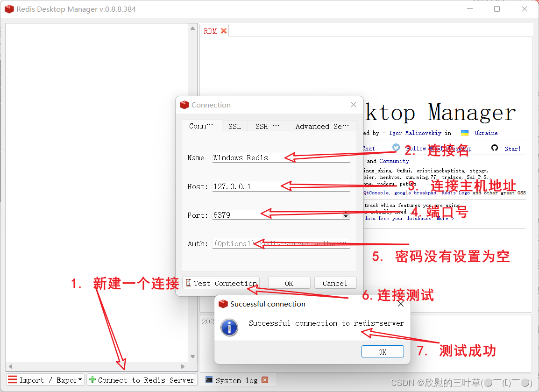Click the blue info icon in popup
Screen dimensions: 539x392
coord(229,327)
